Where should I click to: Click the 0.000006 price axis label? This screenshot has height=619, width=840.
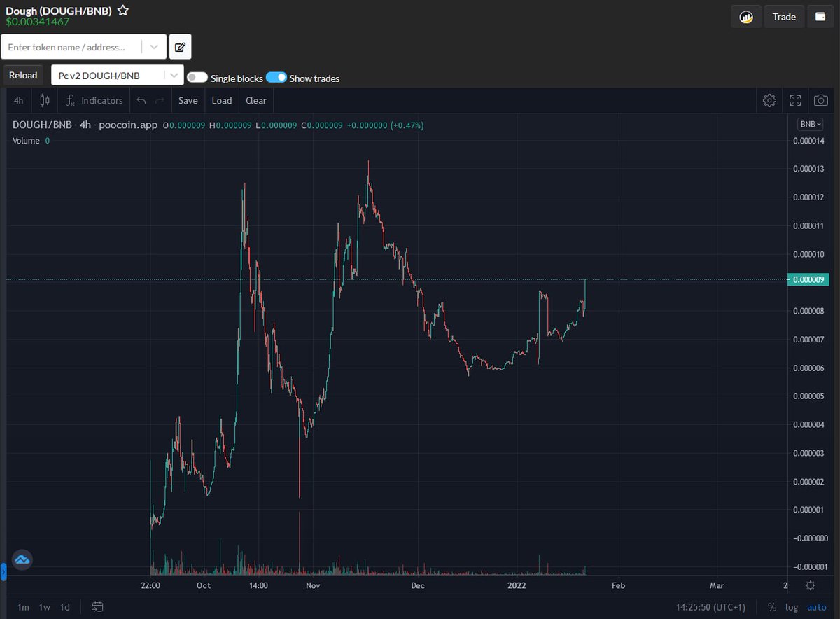[x=809, y=368]
